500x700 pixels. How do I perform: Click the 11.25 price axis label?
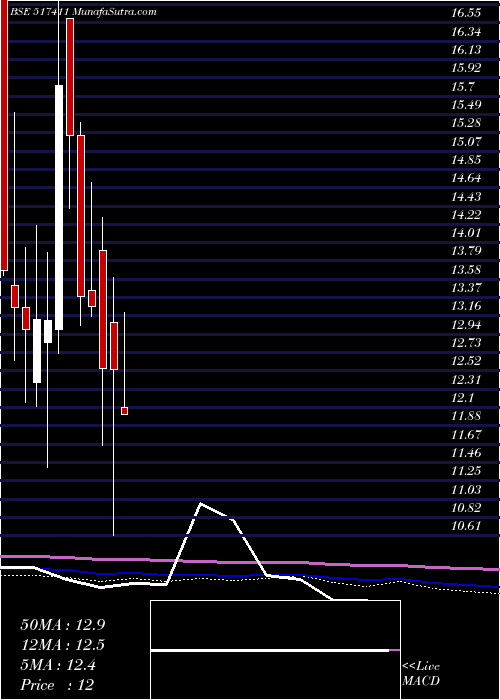click(x=466, y=471)
